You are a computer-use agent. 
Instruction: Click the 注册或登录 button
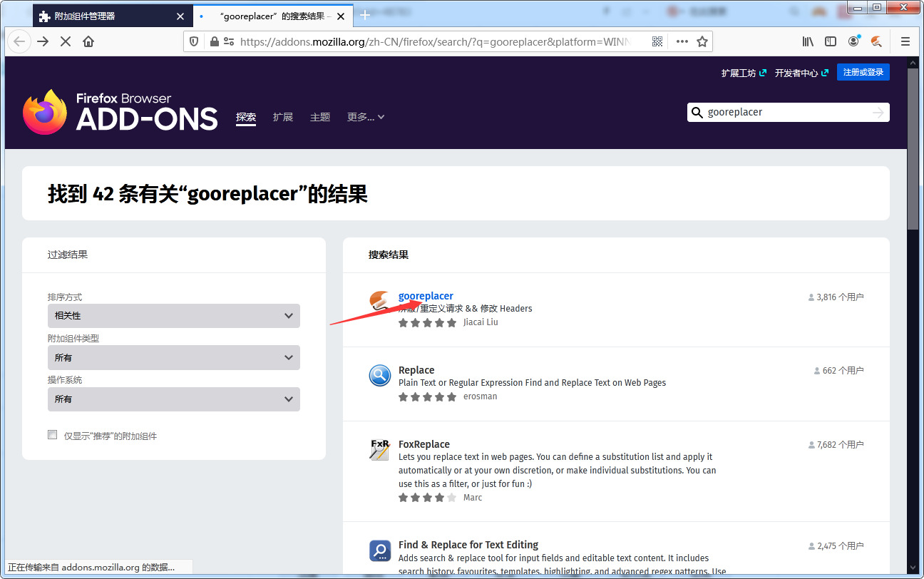[863, 72]
